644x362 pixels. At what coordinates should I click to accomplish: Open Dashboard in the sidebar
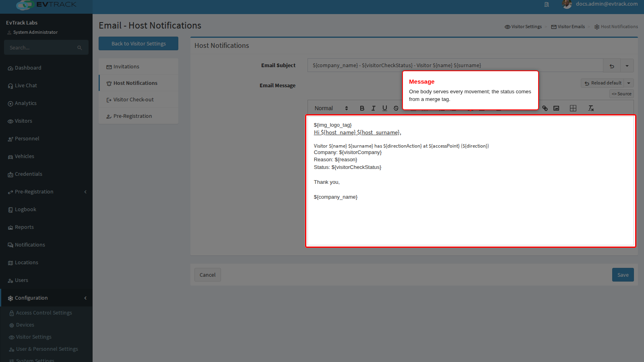[x=46, y=68]
